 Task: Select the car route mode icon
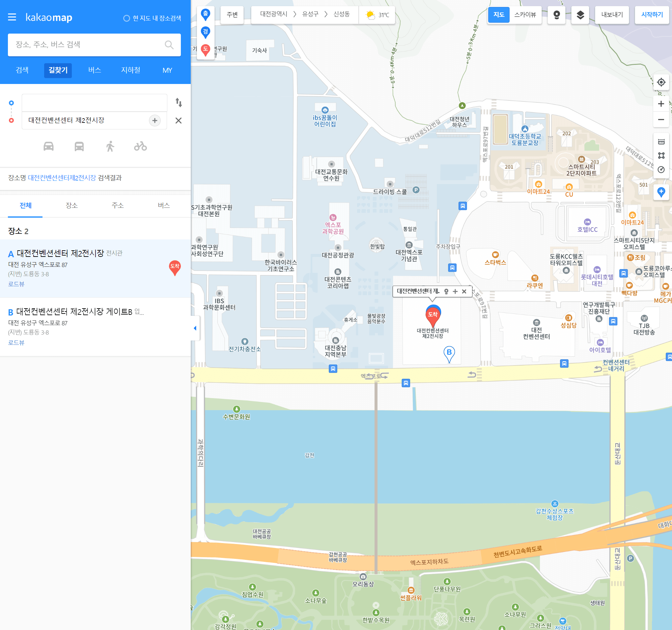click(48, 146)
